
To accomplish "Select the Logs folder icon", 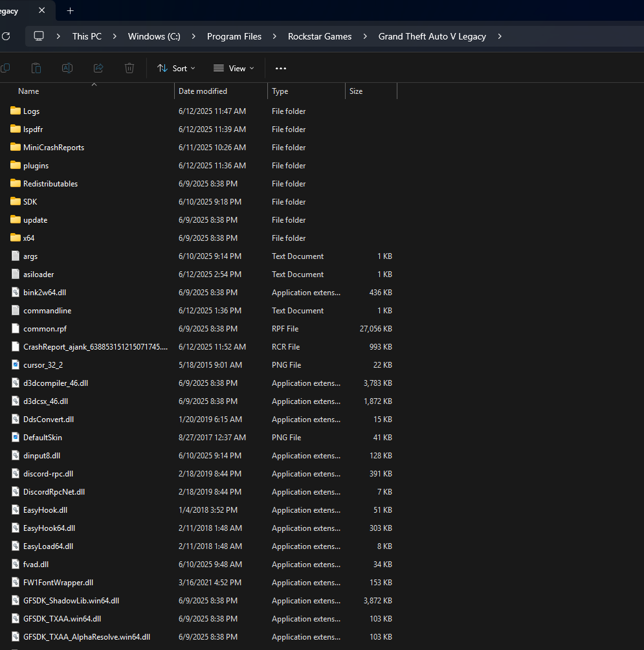I will coord(16,111).
